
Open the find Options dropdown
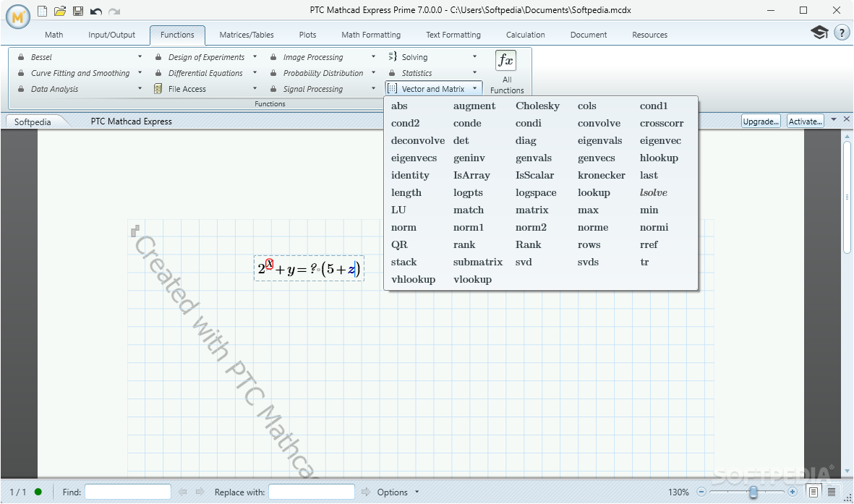point(417,492)
